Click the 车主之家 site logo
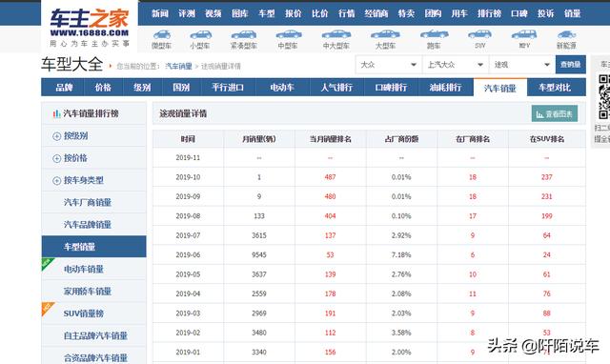Image resolution: width=610 pixels, height=364 pixels. (89, 27)
